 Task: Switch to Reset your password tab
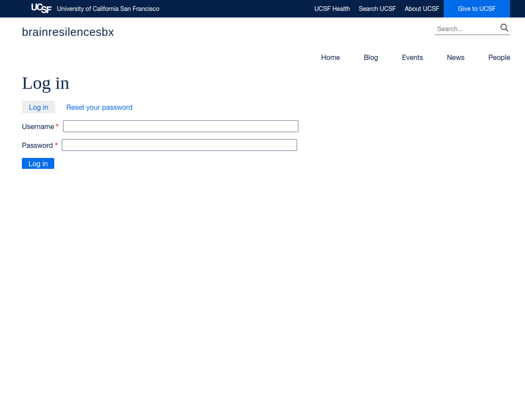(x=99, y=107)
